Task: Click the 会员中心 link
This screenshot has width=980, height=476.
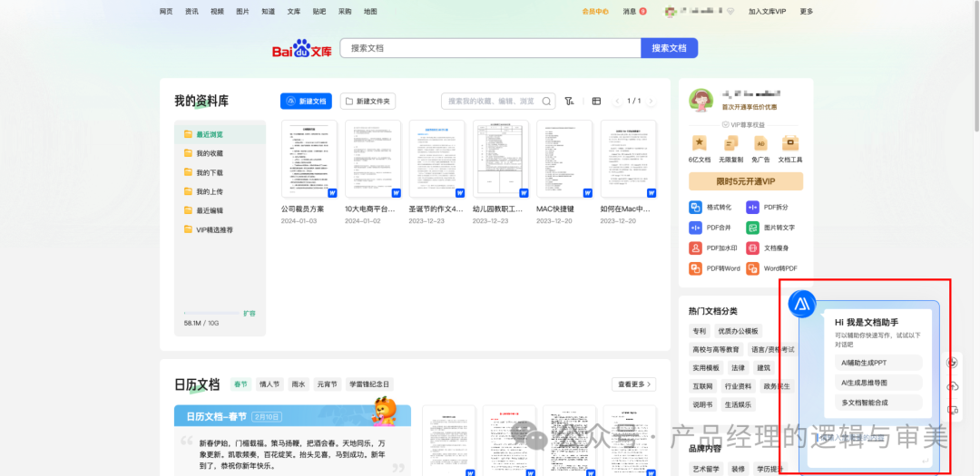Action: pos(595,11)
